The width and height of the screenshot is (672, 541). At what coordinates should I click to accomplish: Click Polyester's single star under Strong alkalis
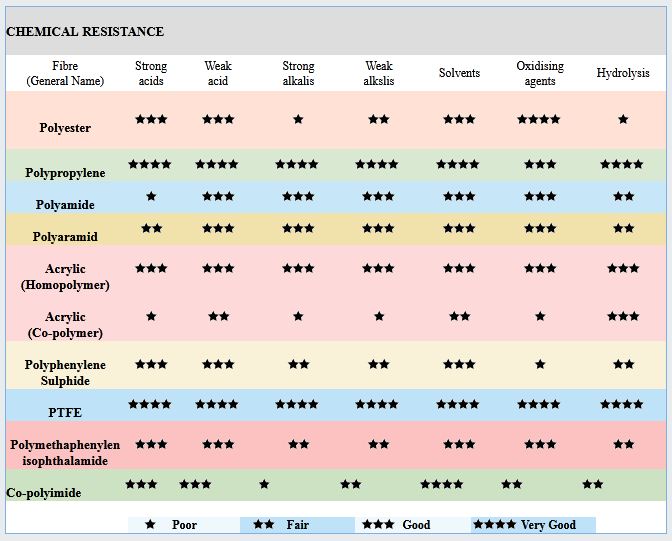point(298,120)
